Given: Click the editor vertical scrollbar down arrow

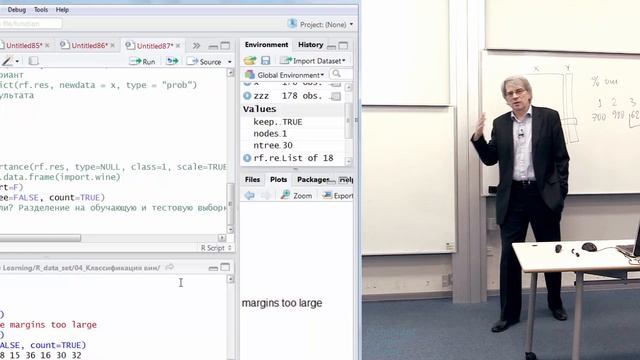Looking at the screenshot, I should (230, 229).
